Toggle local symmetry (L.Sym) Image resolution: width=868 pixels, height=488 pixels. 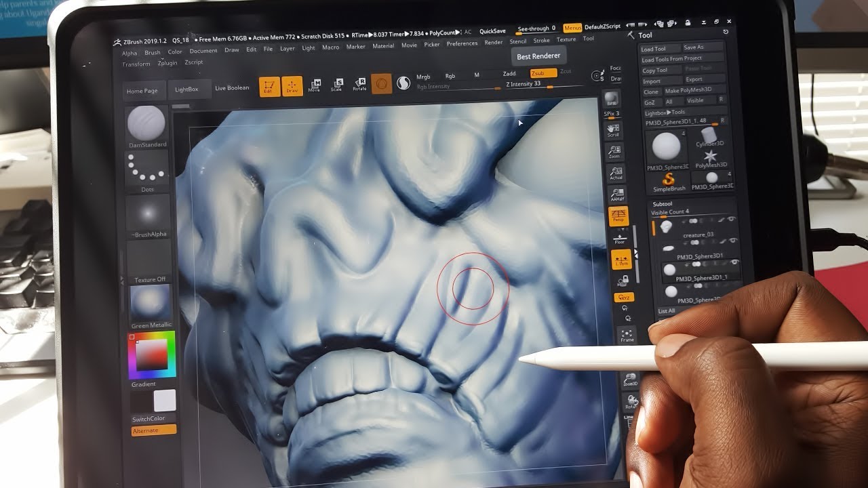[621, 260]
